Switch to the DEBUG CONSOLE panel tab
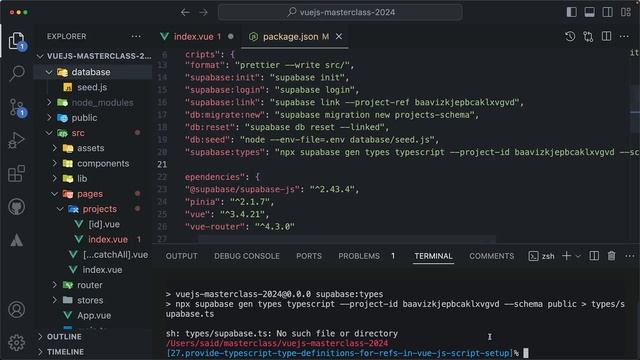Viewport: 640px width, 360px height. 247,256
